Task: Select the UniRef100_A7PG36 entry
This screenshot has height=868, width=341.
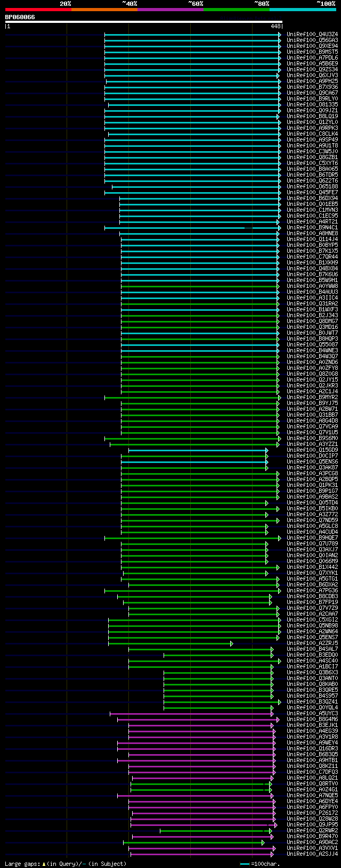Action: (312, 590)
